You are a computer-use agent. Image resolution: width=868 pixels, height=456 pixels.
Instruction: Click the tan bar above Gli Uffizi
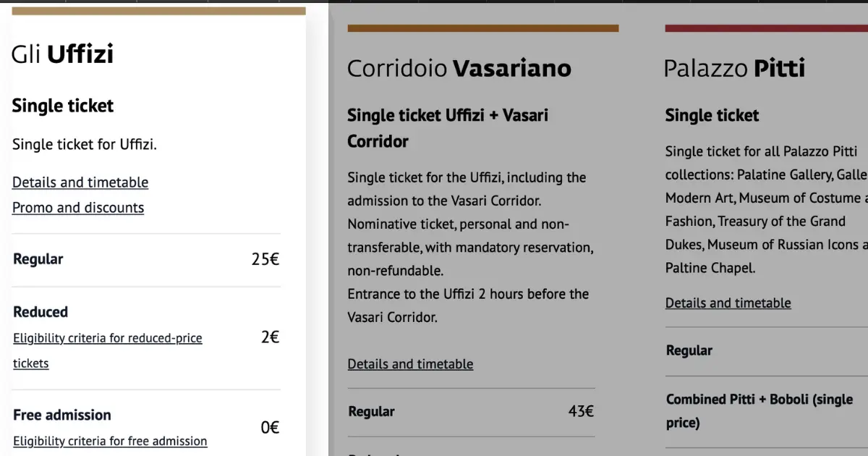point(158,11)
